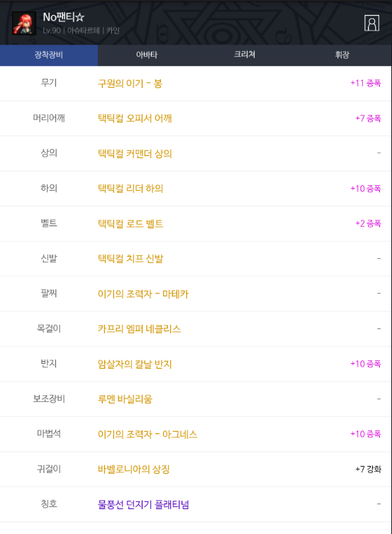The height and width of the screenshot is (534, 392).
Task: View necklace 카프리 엠퍼 네클리스
Action: [x=139, y=329]
